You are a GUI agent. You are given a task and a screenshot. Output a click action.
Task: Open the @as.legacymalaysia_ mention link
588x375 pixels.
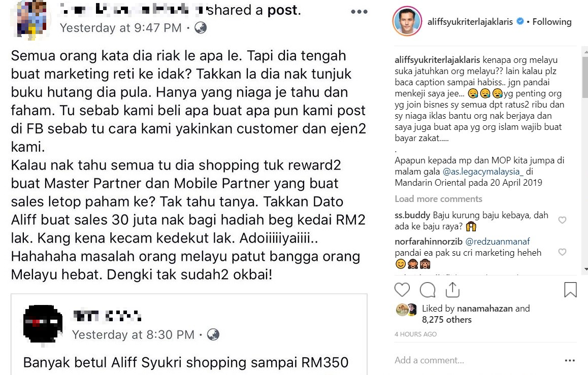pyautogui.click(x=483, y=172)
